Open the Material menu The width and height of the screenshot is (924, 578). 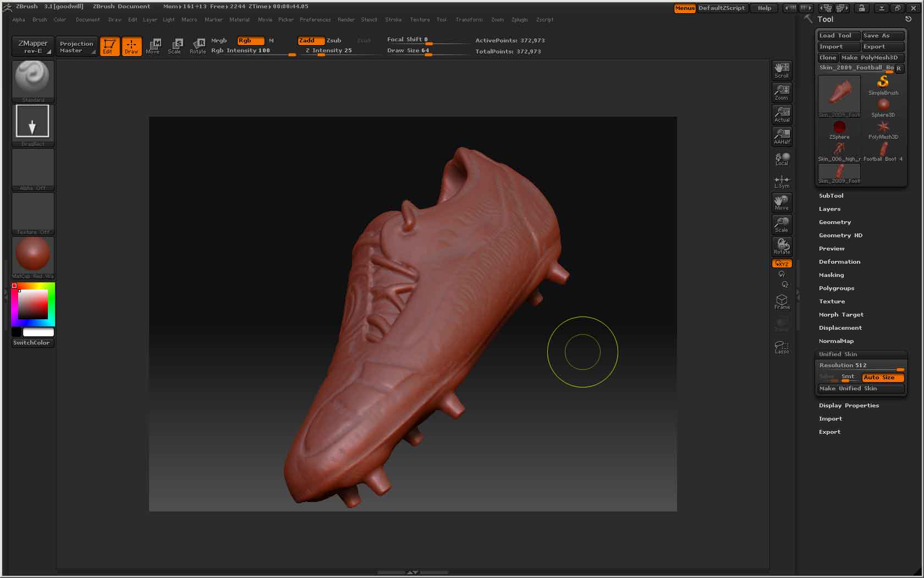point(239,20)
